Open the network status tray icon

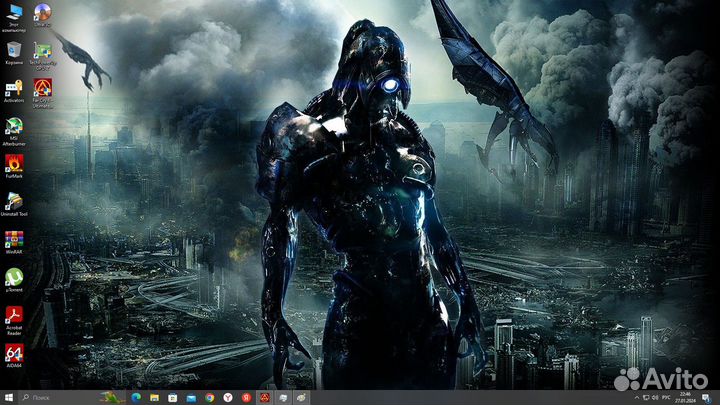pyautogui.click(x=646, y=398)
